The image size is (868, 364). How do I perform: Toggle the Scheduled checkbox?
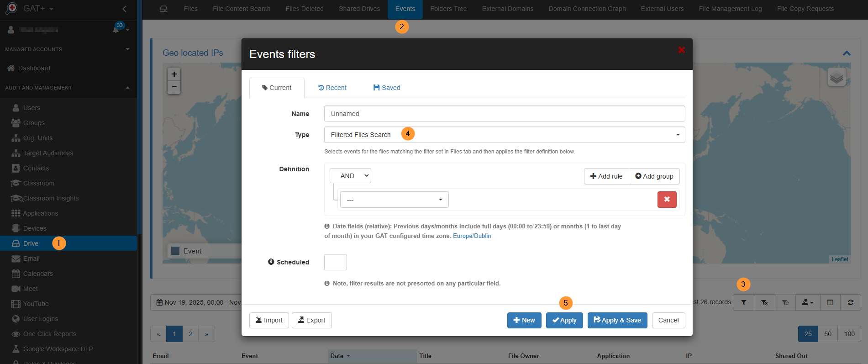pos(335,262)
